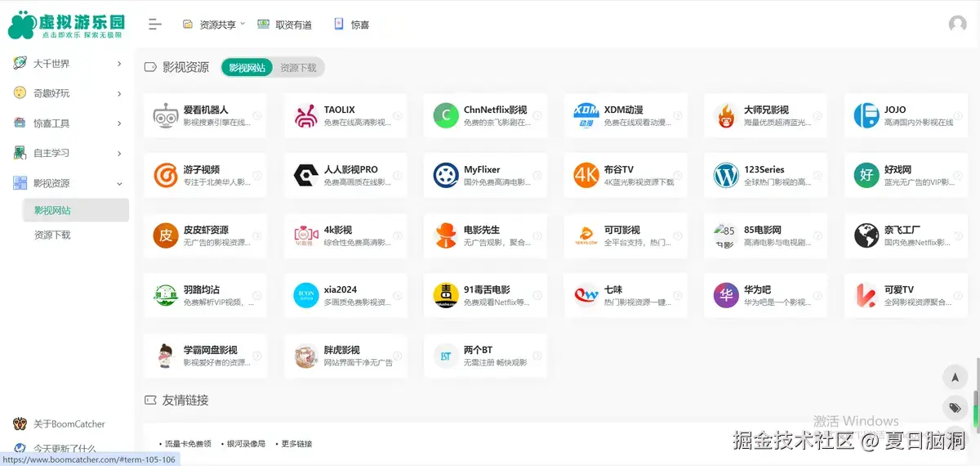Open the xia2024 cyan icon
Viewport: 980px width, 466px height.
pos(306,295)
